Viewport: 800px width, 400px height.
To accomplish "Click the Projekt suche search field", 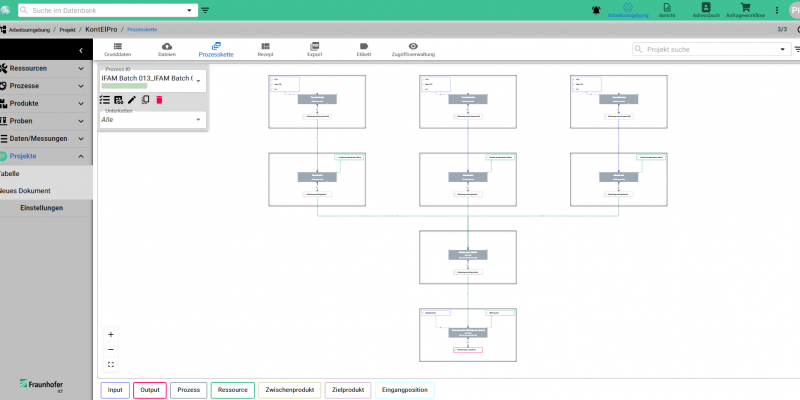I will [708, 48].
